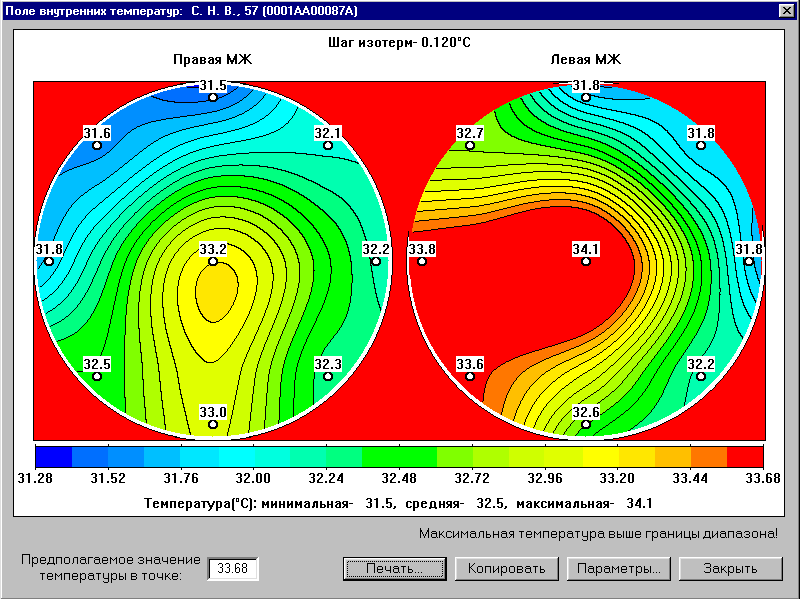Click the 32.72 scale label

472,478
